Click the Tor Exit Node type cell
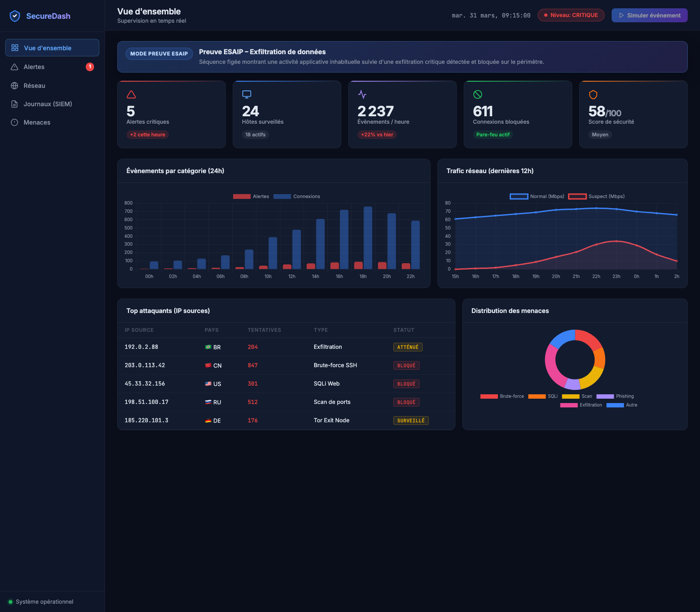Screen dimensions: 700x612 [x=331, y=421]
